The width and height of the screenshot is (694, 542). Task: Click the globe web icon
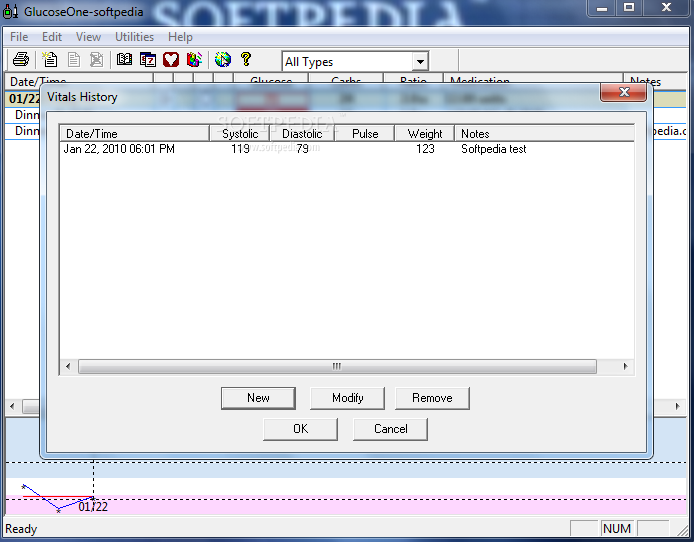[x=223, y=59]
